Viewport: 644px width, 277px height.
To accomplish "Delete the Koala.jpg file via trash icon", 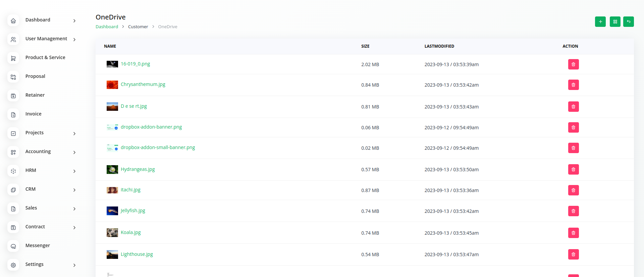I will [x=573, y=233].
